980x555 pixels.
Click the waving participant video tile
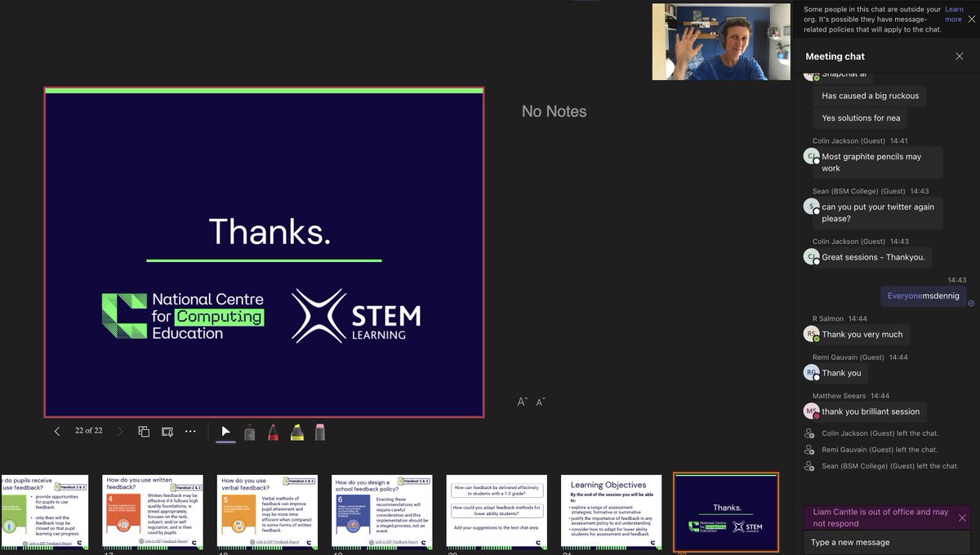coord(721,42)
